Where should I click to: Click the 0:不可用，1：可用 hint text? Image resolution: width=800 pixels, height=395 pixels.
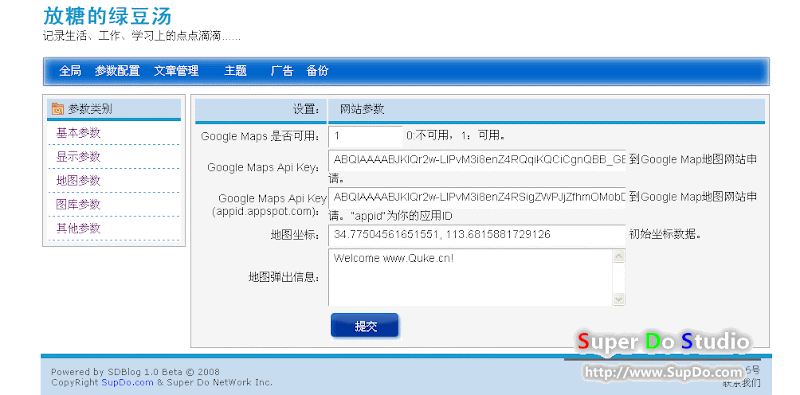(x=456, y=136)
